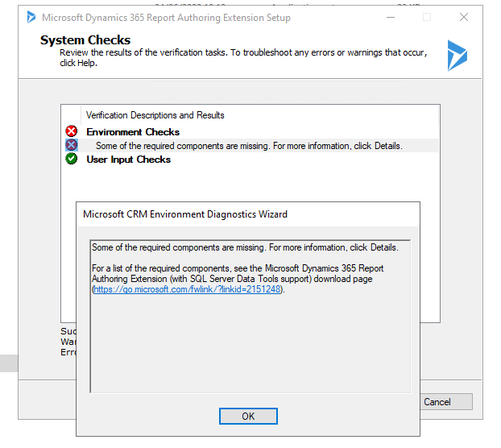The height and width of the screenshot is (448, 501).
Task: Close the Report Authoring Extension Setup window
Action: [464, 17]
